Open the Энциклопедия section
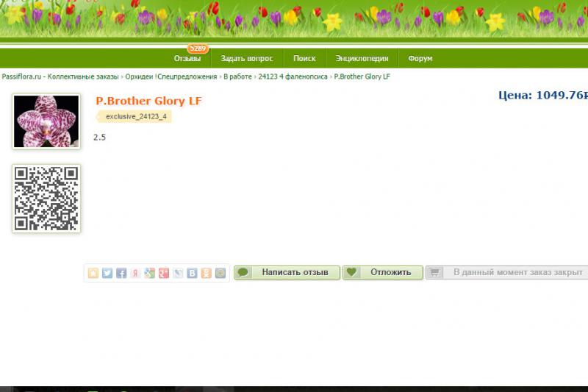This screenshot has height=392, width=588. click(362, 59)
